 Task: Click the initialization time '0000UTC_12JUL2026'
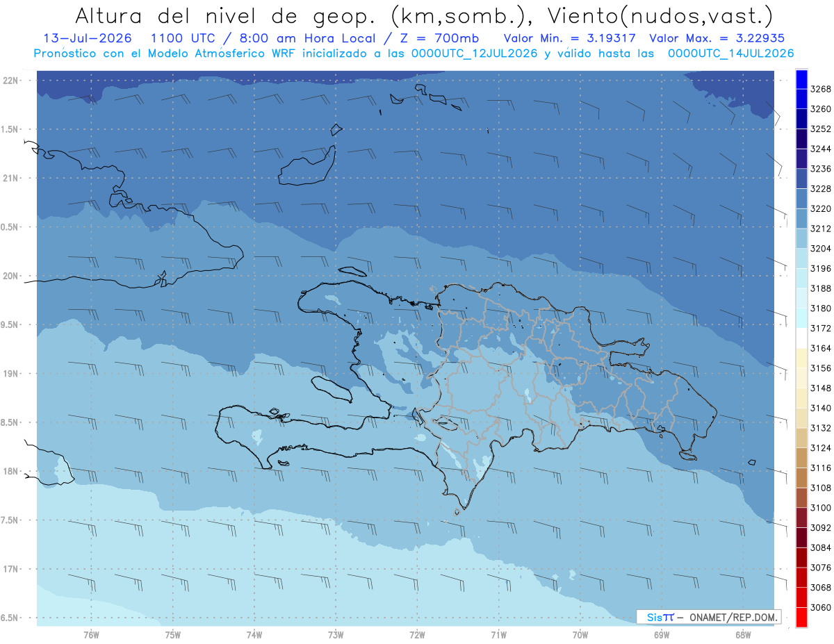475,53
